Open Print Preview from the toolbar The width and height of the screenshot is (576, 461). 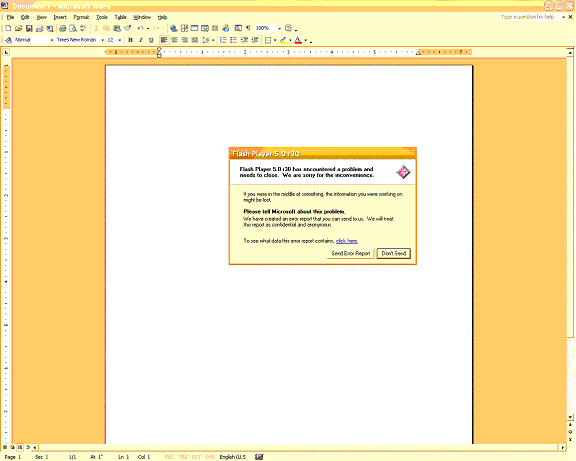73,28
